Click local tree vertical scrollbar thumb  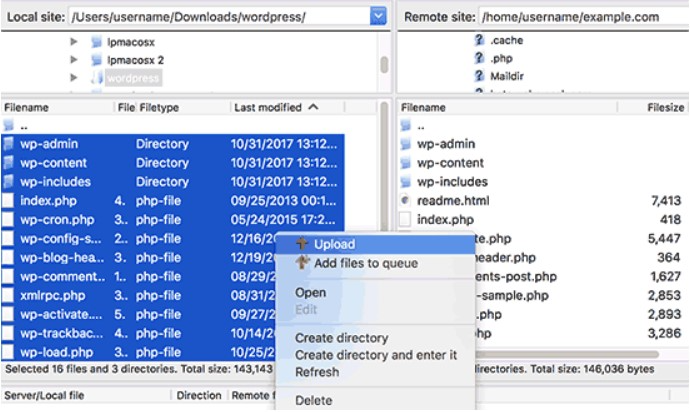point(384,65)
